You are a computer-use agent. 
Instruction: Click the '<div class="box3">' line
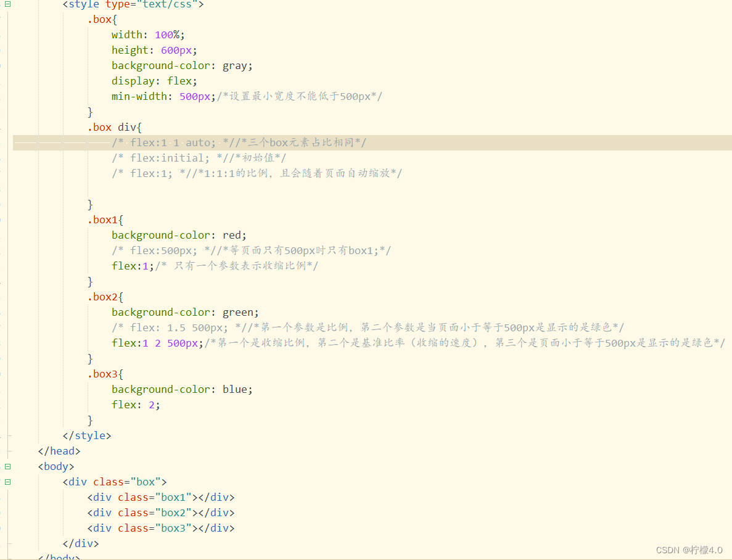click(x=160, y=528)
